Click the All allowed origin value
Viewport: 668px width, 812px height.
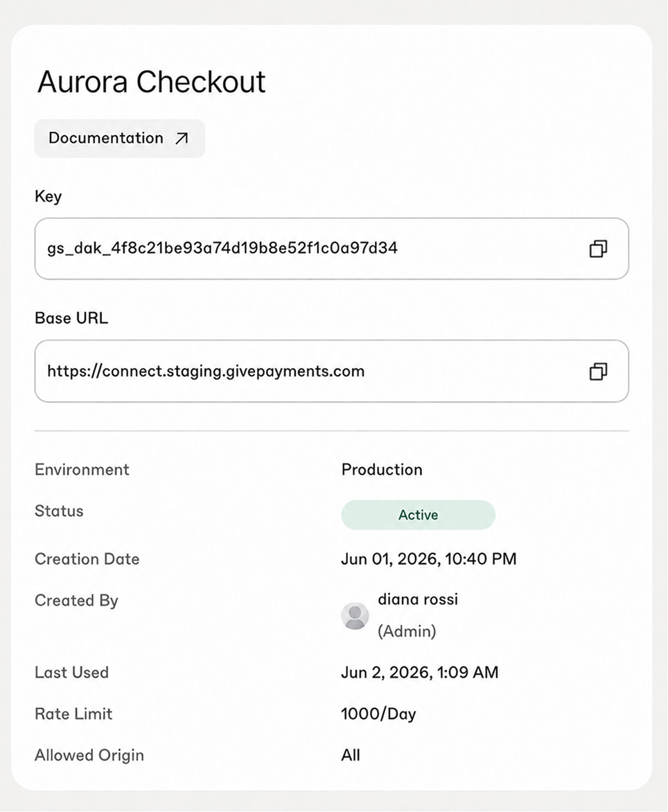[x=351, y=756]
